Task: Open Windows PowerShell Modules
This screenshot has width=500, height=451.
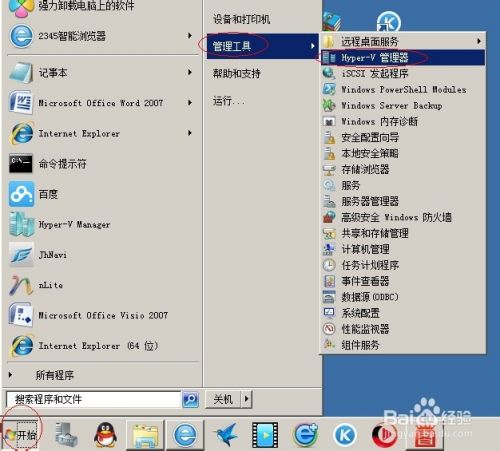Action: (x=403, y=89)
